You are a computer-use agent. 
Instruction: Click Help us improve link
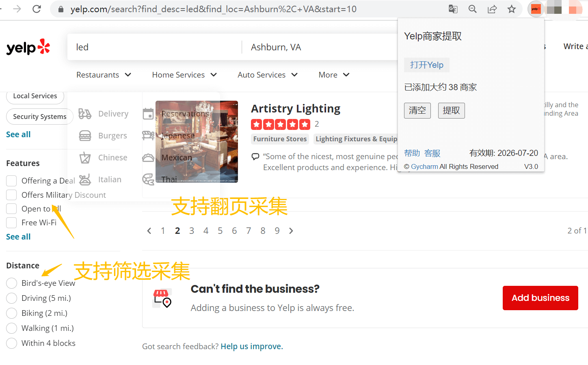pos(252,346)
